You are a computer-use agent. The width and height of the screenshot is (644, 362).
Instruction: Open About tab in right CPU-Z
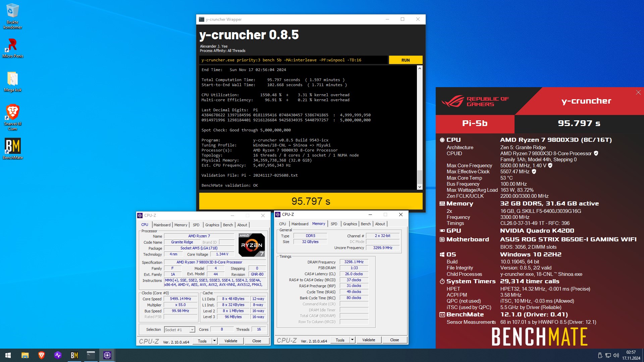(x=380, y=224)
